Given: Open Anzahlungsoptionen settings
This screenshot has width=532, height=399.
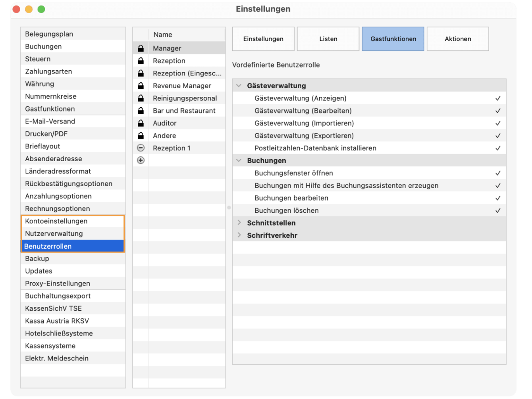Looking at the screenshot, I should click(73, 196).
